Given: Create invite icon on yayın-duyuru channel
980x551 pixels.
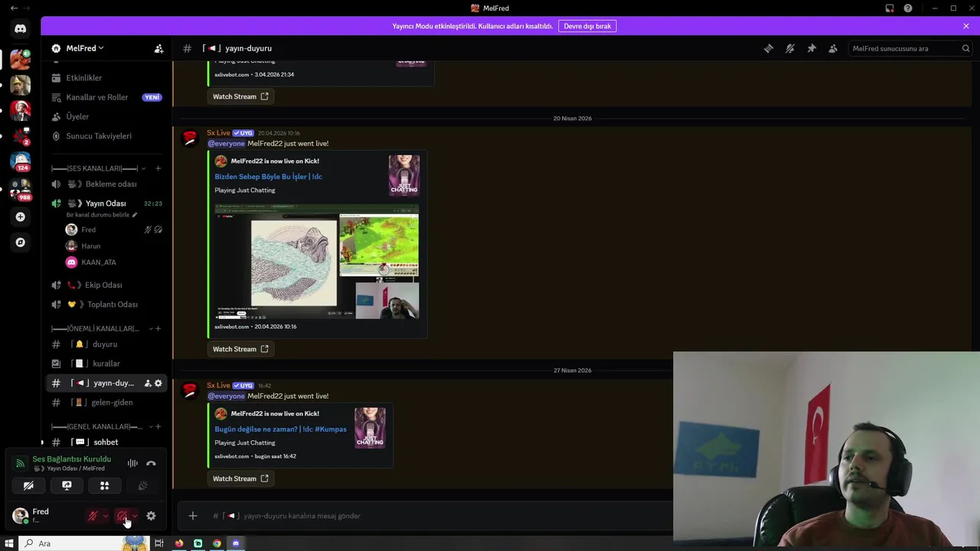Looking at the screenshot, I should tap(148, 383).
